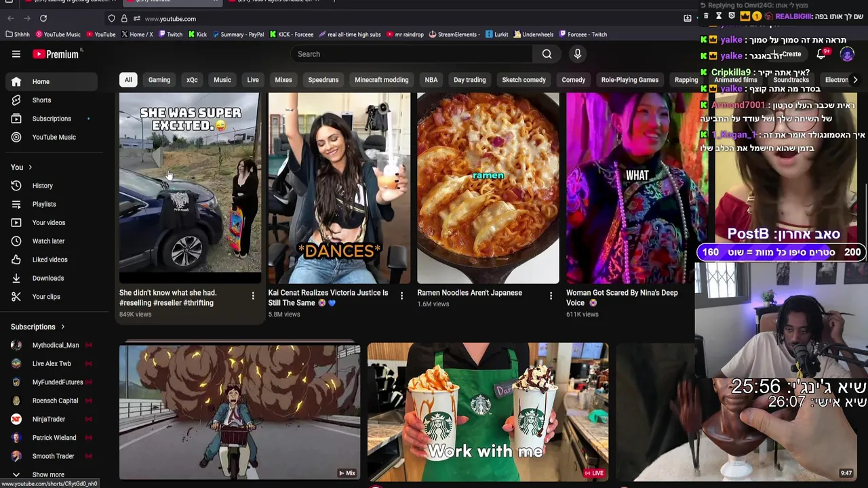Expand the You section

pos(22,167)
